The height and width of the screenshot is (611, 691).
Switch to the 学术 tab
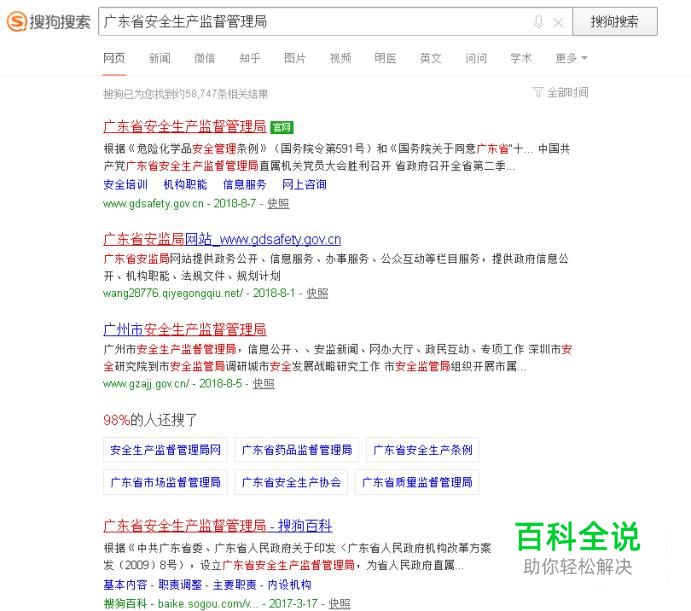(x=521, y=58)
